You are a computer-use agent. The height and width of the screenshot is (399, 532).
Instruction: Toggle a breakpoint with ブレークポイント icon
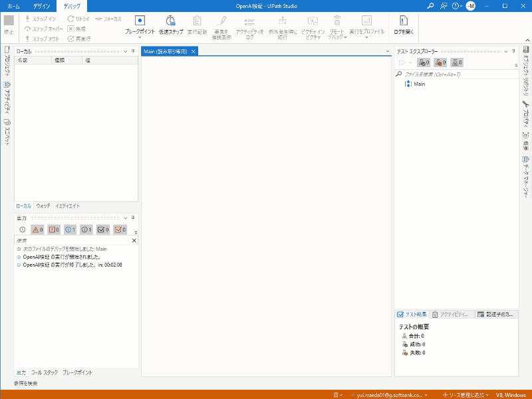point(140,21)
